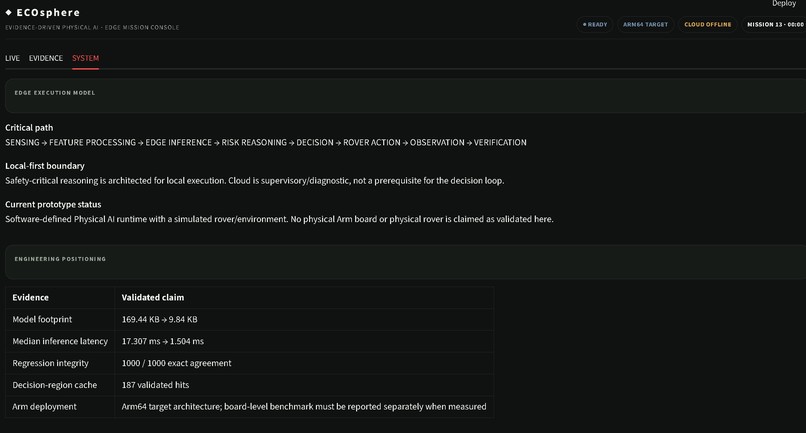The width and height of the screenshot is (806, 433).
Task: Click the Median inference latency row label
Action: tap(60, 341)
